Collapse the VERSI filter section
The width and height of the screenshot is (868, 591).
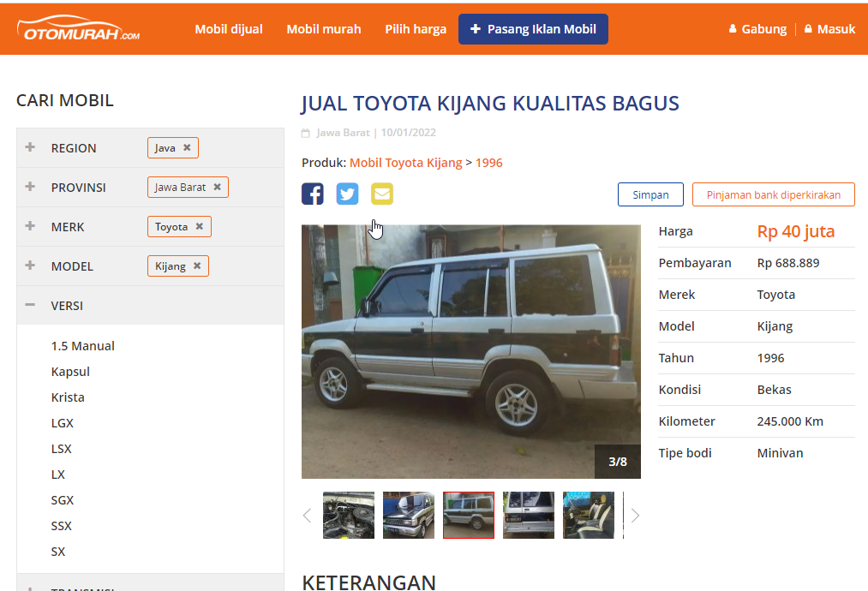click(x=30, y=305)
